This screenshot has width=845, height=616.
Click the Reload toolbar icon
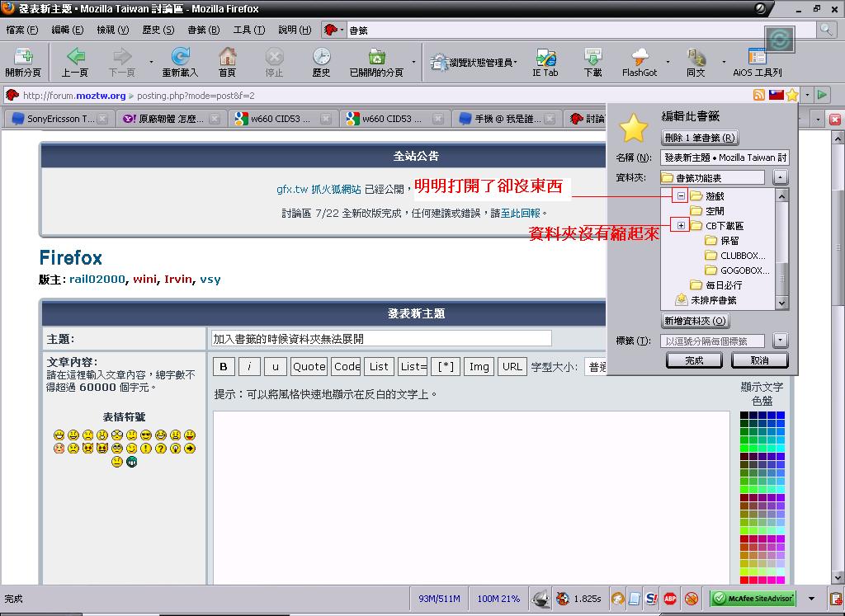pyautogui.click(x=180, y=57)
